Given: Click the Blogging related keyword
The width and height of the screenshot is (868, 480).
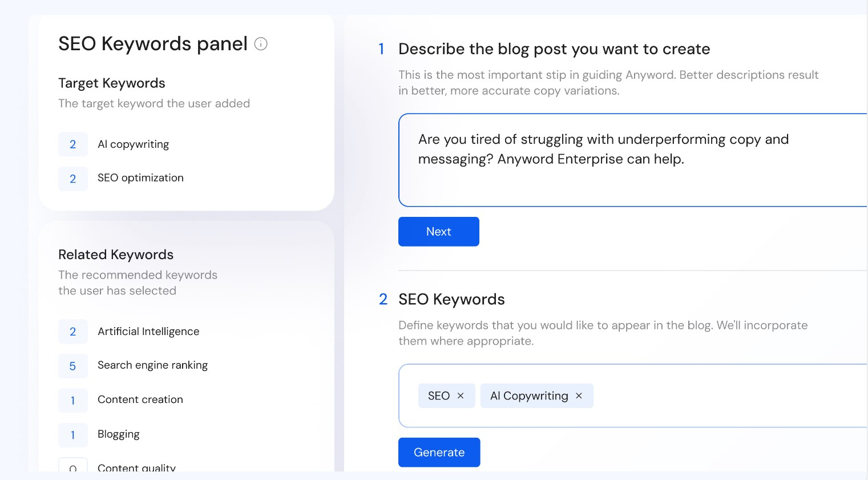Looking at the screenshot, I should pos(119,434).
